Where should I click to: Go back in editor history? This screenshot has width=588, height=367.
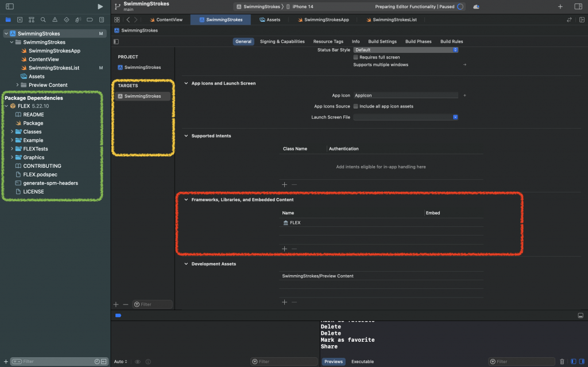[x=128, y=20]
